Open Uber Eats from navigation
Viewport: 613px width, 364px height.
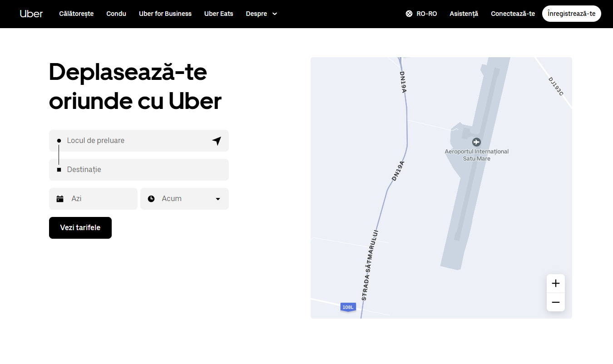(x=218, y=14)
